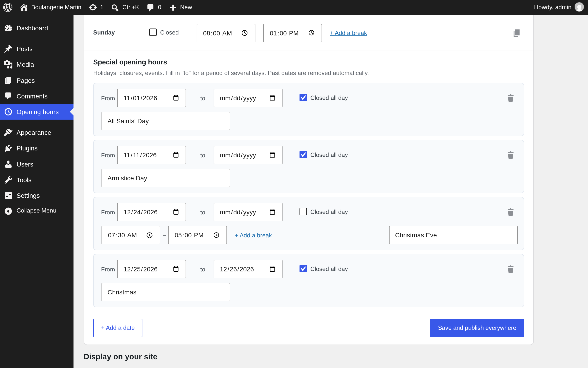Click the WordPress logo icon
This screenshot has width=588, height=368.
(x=8, y=7)
